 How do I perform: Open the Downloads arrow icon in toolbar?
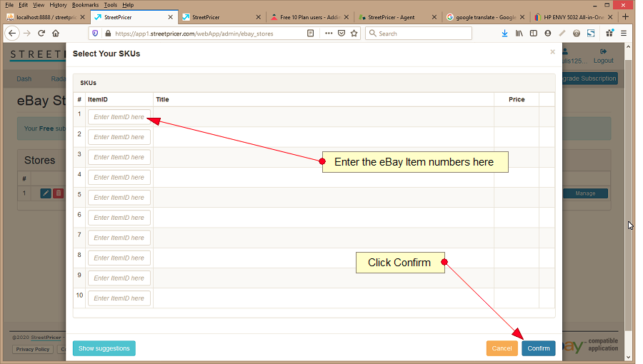[x=504, y=33]
